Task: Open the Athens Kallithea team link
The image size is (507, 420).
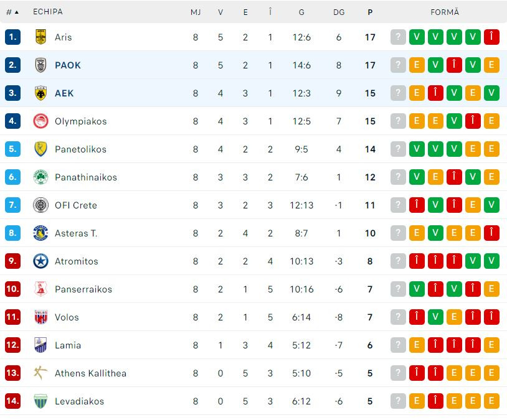Action: [90, 373]
